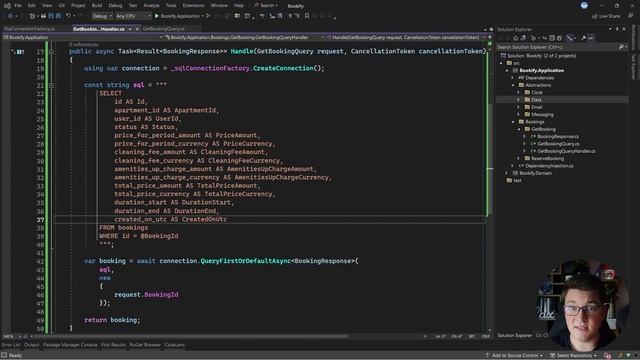Open the GetBookingQueryHandler type navigation dropdown
Viewport: 640px width, 360px height.
244,37
